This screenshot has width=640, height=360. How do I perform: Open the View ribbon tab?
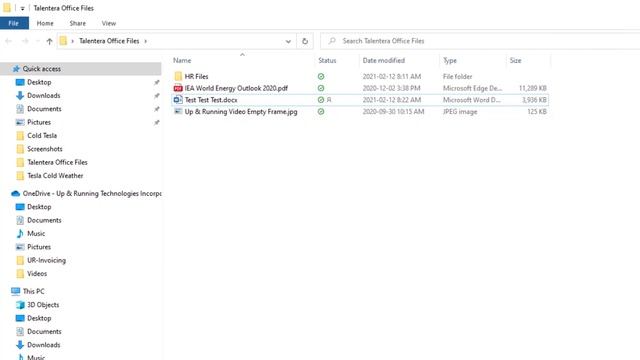tap(109, 23)
